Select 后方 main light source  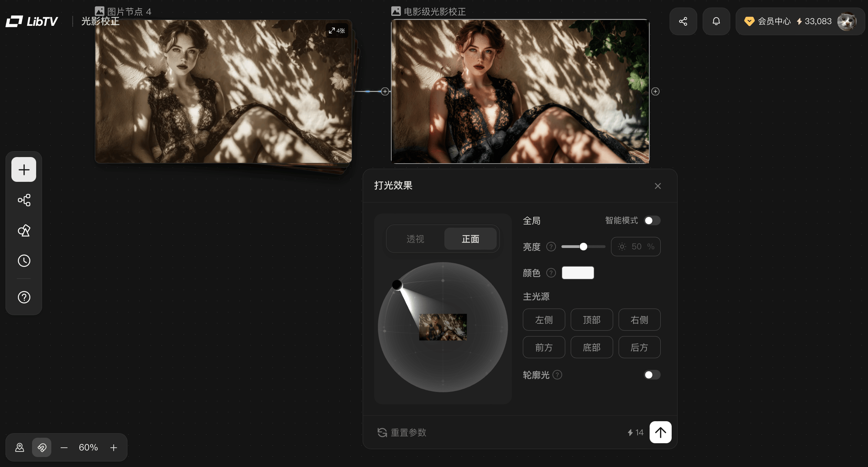[640, 347]
